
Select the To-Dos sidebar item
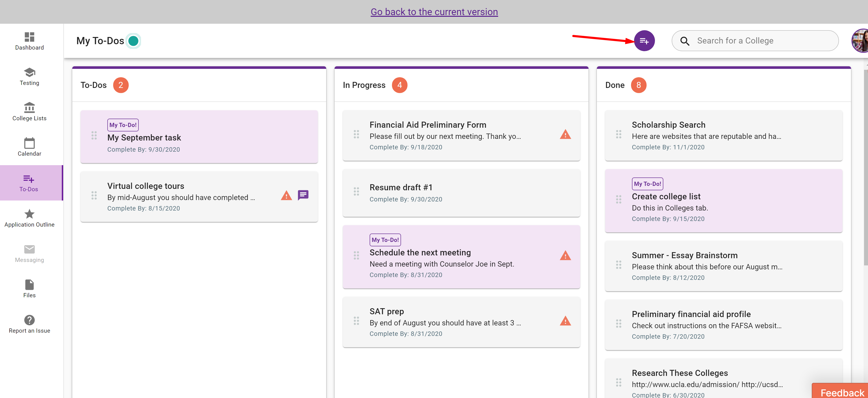[31, 183]
